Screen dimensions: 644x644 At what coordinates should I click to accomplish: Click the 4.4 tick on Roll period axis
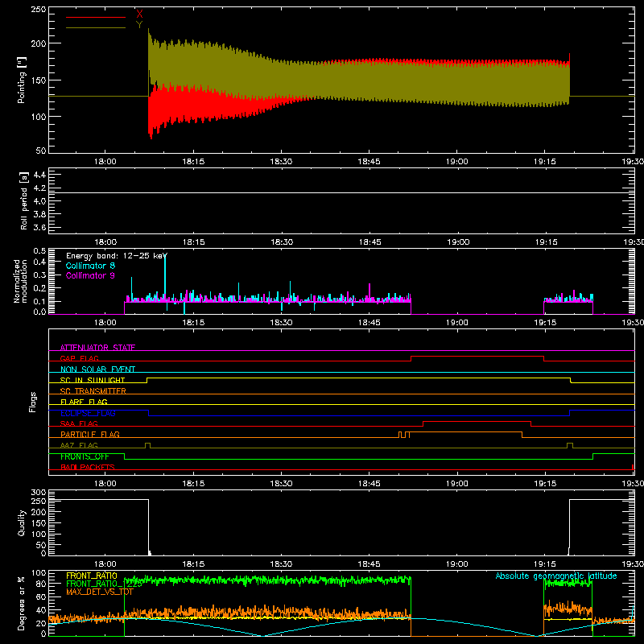click(39, 175)
